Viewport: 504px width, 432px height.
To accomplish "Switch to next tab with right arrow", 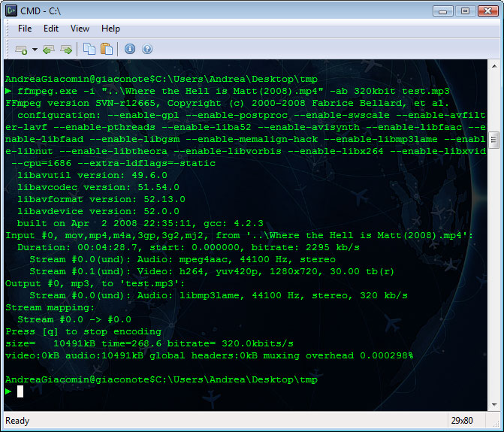I will pyautogui.click(x=66, y=50).
